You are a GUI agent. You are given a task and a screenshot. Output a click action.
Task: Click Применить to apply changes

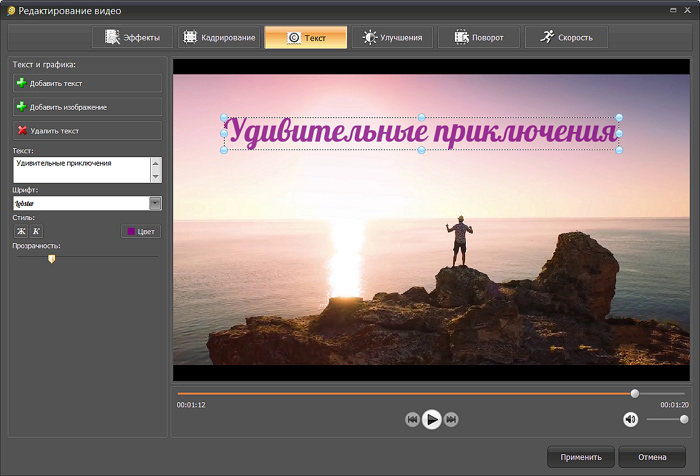pyautogui.click(x=581, y=457)
